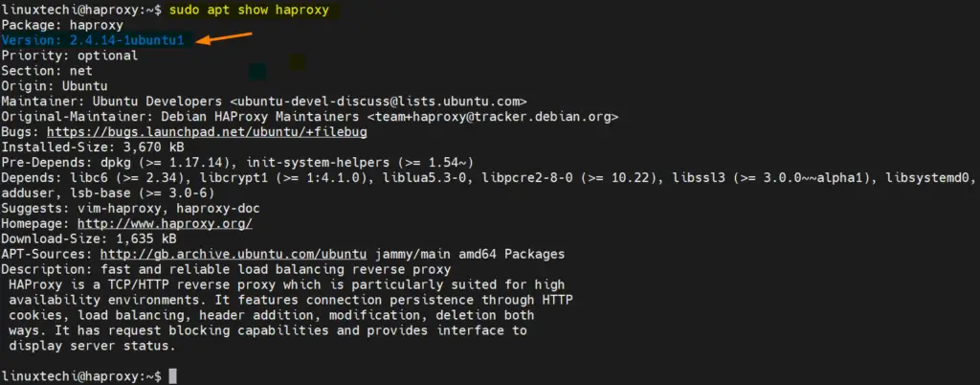Click the Priority: optional line

69,56
